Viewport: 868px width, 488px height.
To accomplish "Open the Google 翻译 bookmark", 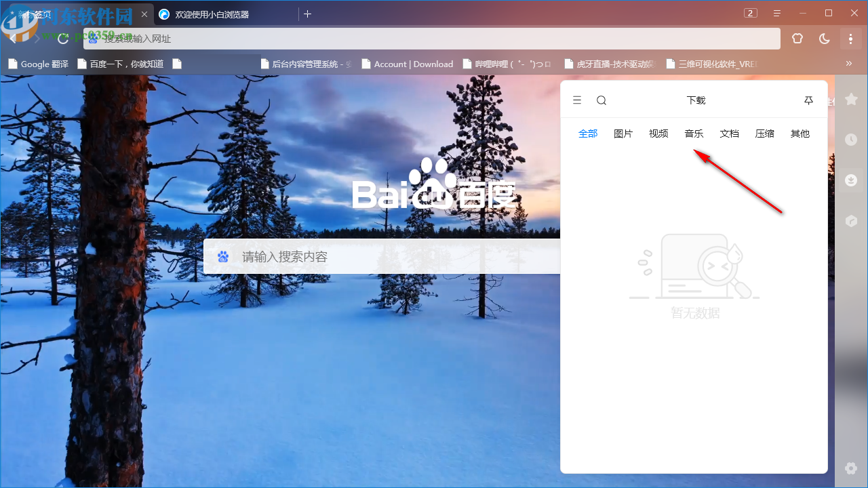I will [x=38, y=64].
